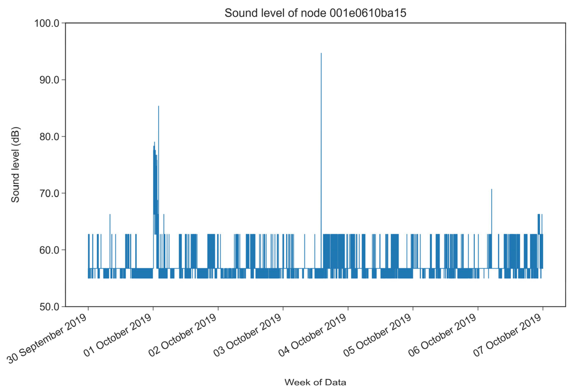Click the 50.0 y-axis tick label
This screenshot has width=574, height=392.
[49, 307]
